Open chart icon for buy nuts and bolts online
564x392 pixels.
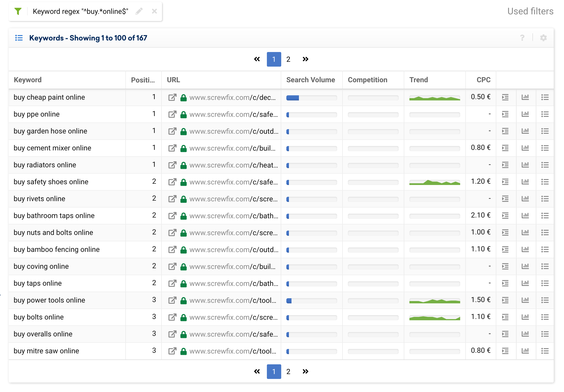click(x=525, y=233)
